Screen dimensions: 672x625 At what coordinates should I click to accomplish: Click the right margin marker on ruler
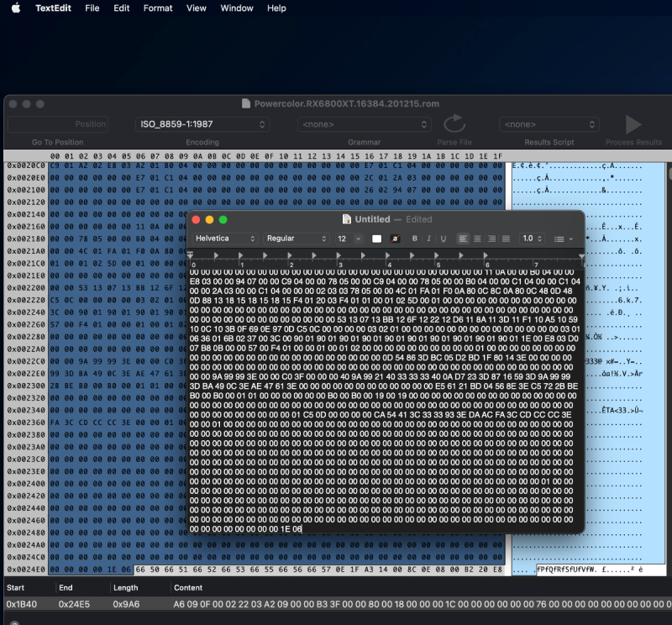(x=581, y=256)
